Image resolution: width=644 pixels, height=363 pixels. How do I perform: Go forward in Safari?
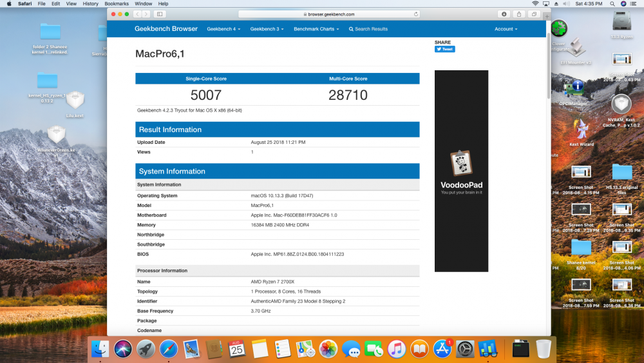point(146,14)
